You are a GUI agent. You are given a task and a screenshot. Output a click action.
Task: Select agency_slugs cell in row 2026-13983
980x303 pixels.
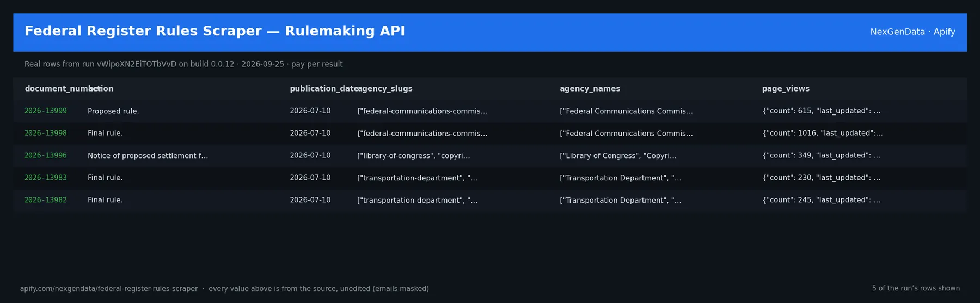tap(417, 178)
